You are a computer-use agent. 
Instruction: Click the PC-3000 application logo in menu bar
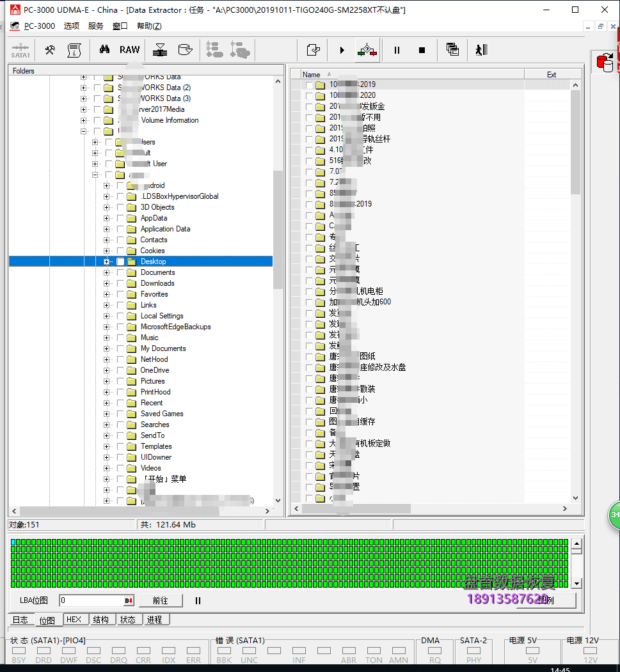click(x=15, y=26)
